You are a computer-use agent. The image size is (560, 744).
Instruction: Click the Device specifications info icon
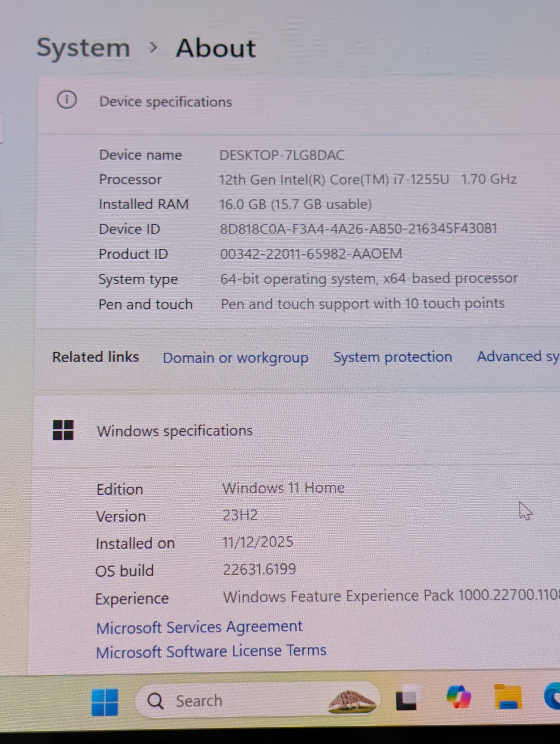pos(67,100)
